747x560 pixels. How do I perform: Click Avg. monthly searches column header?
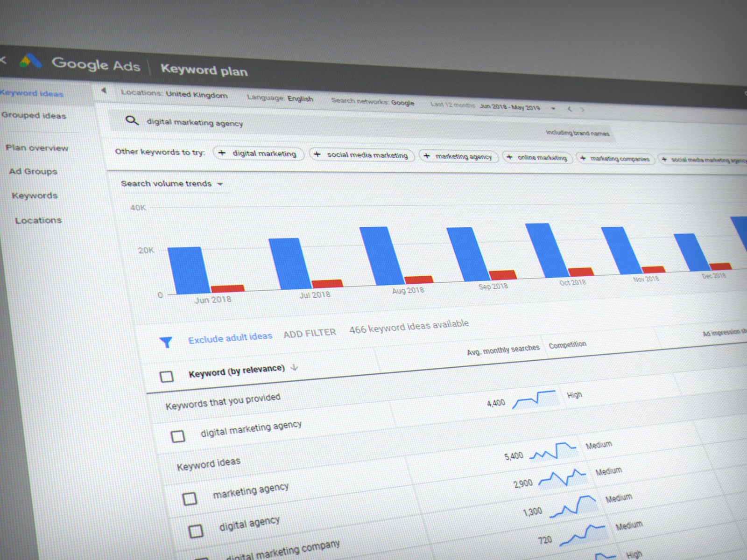[x=503, y=350]
